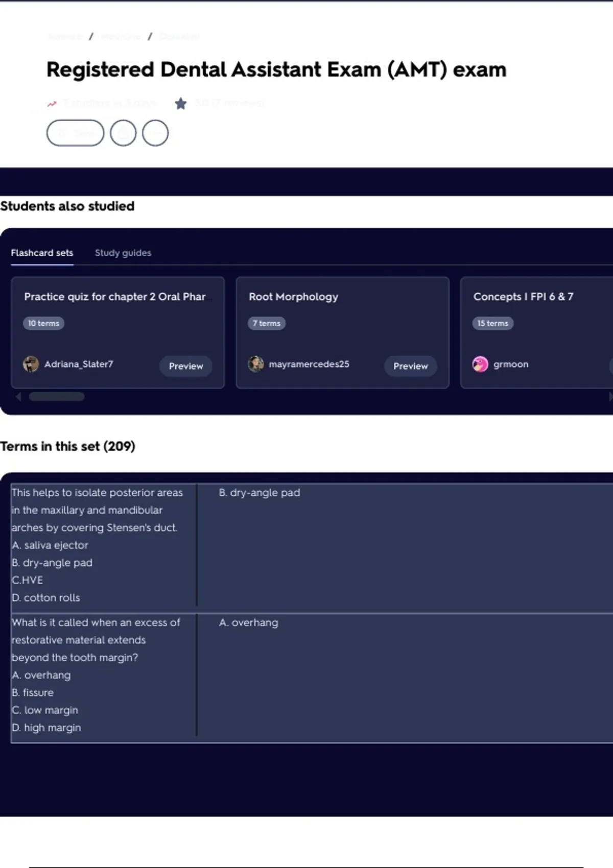Click the '15 terms' badge
The height and width of the screenshot is (868, 613).
point(493,323)
